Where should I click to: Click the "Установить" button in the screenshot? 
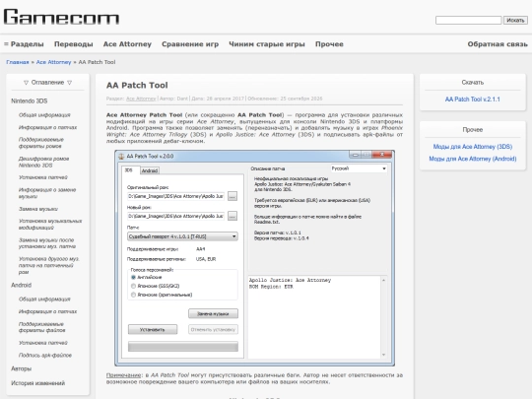click(153, 329)
